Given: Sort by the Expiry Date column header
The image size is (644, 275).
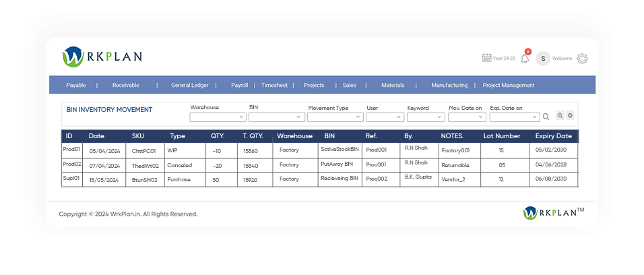Looking at the screenshot, I should point(554,136).
